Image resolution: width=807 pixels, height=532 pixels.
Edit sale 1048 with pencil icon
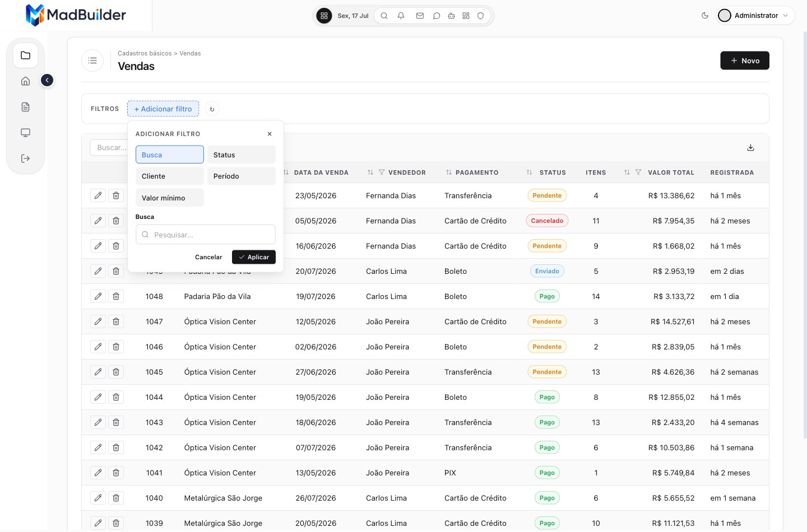pos(98,296)
